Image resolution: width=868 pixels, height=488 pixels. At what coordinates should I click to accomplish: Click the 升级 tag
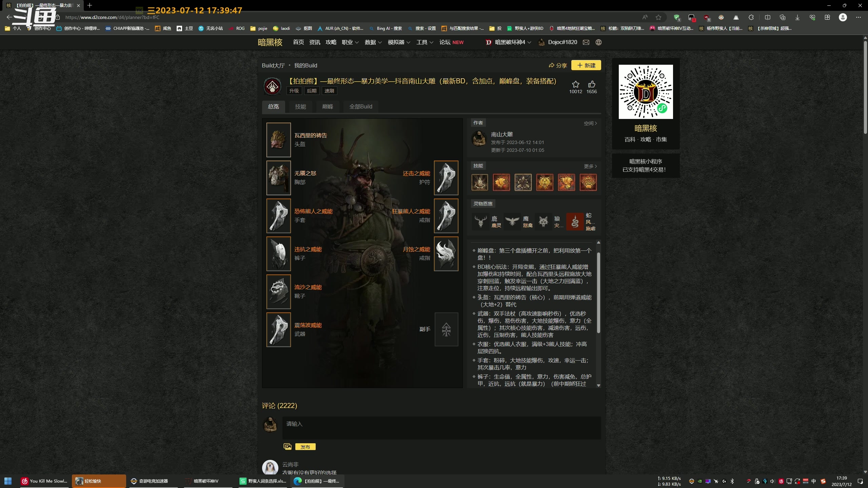[x=294, y=91]
